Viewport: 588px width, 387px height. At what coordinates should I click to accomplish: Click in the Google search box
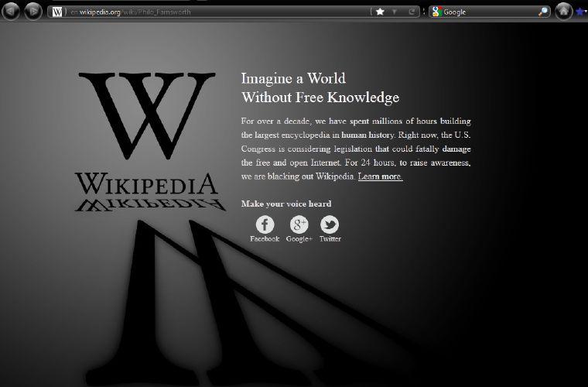pyautogui.click(x=487, y=12)
